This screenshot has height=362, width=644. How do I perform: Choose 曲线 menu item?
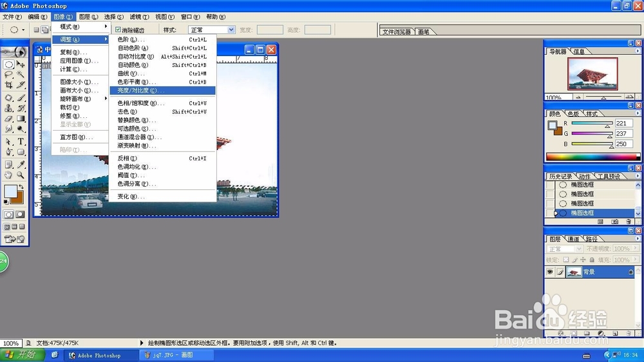tap(163, 73)
